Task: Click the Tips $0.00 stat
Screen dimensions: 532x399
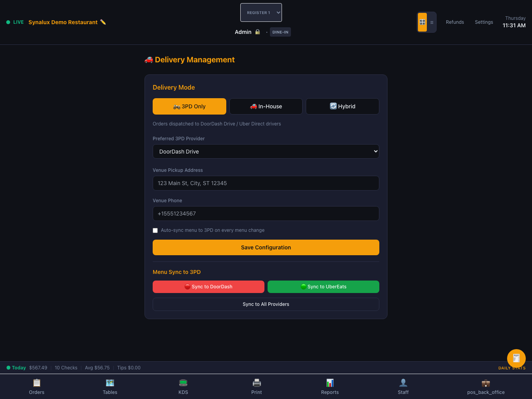Action: click(129, 368)
